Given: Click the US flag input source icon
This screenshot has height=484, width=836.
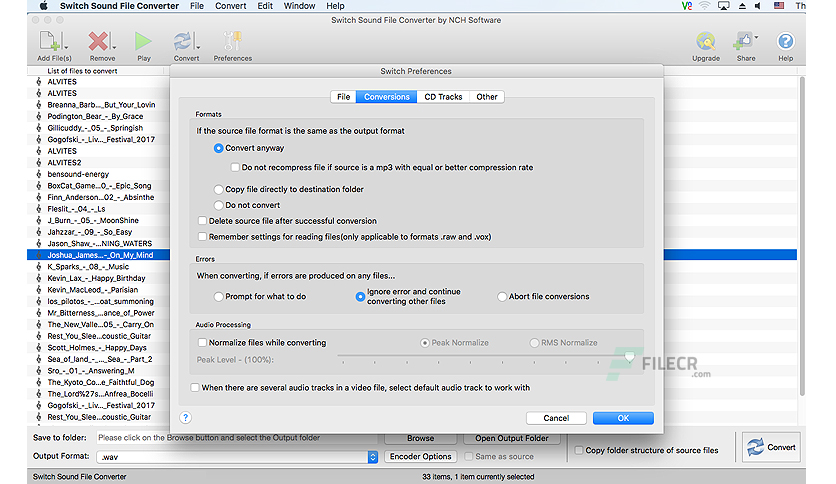Looking at the screenshot, I should (x=779, y=6).
